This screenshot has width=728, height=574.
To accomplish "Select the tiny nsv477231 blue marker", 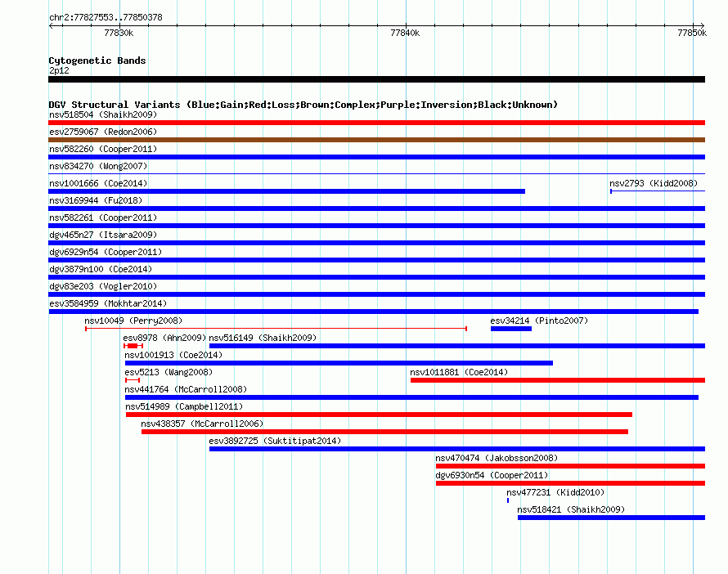I will [x=508, y=500].
